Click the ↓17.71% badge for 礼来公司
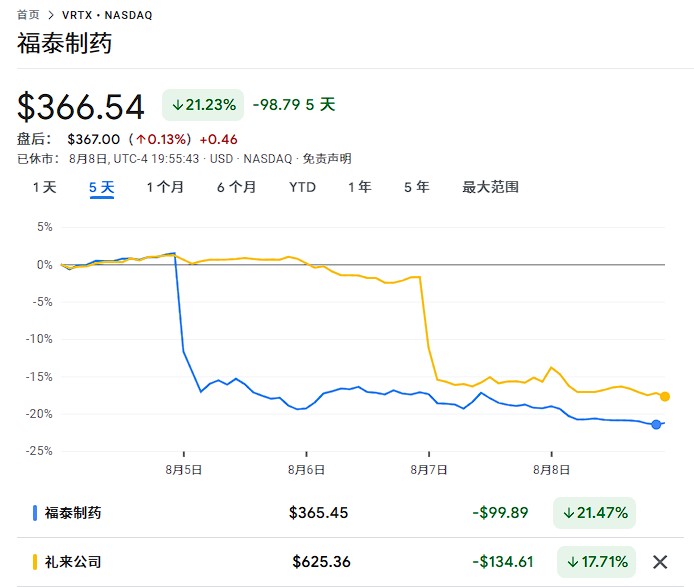The image size is (694, 587). point(597,562)
